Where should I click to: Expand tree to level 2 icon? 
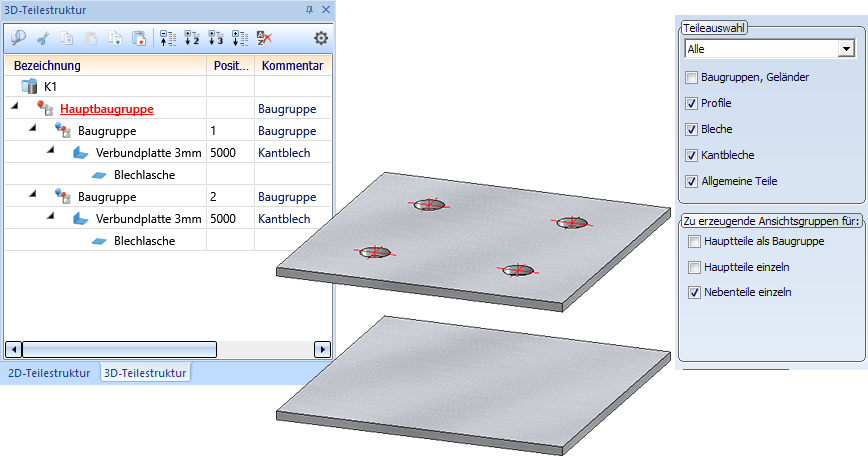pyautogui.click(x=192, y=38)
